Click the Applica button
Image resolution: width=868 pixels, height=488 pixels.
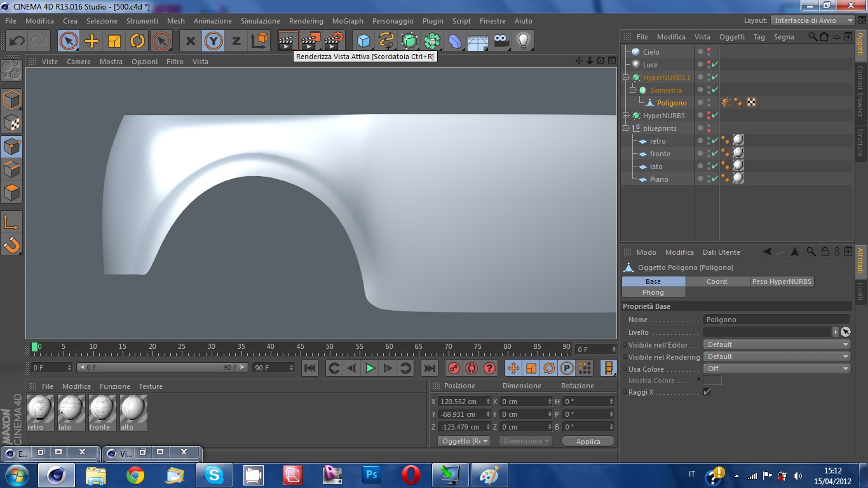pos(588,442)
